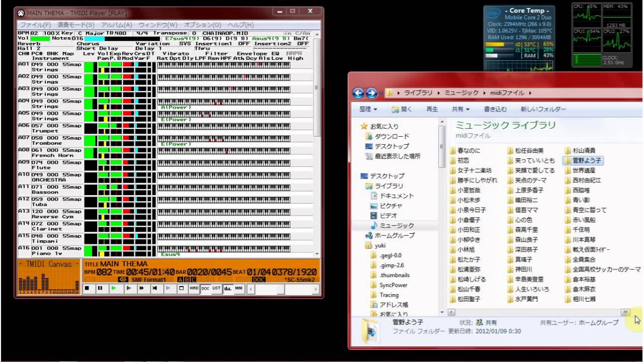Toggle the level meter view button
The image size is (644, 362).
228,288
